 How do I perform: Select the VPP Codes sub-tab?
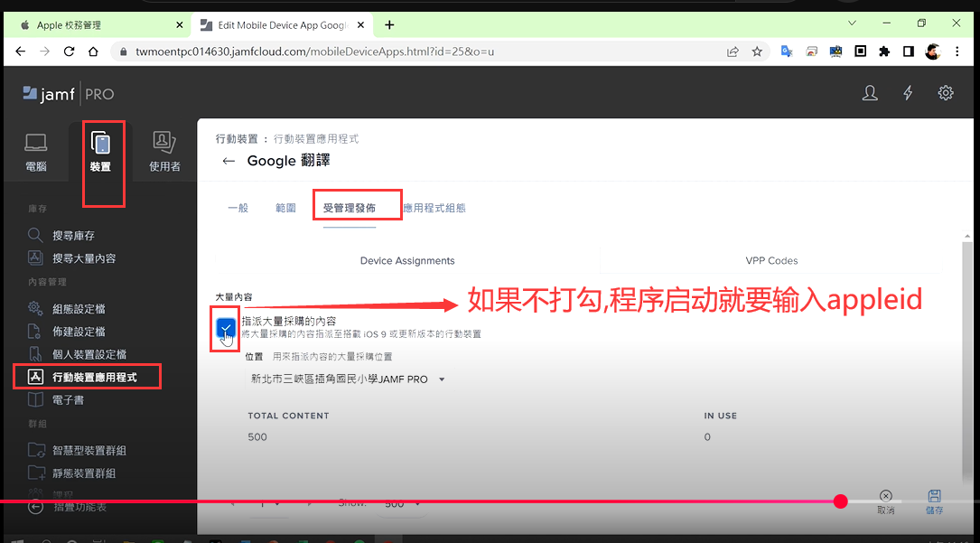771,260
